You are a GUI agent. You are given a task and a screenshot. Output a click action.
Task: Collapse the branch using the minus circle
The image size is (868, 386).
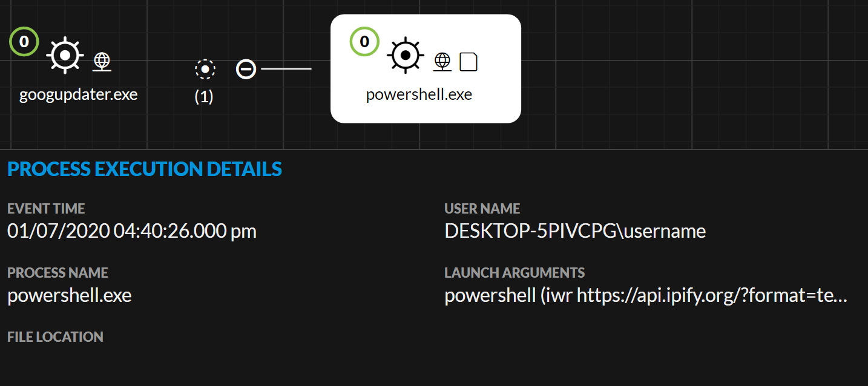[246, 70]
